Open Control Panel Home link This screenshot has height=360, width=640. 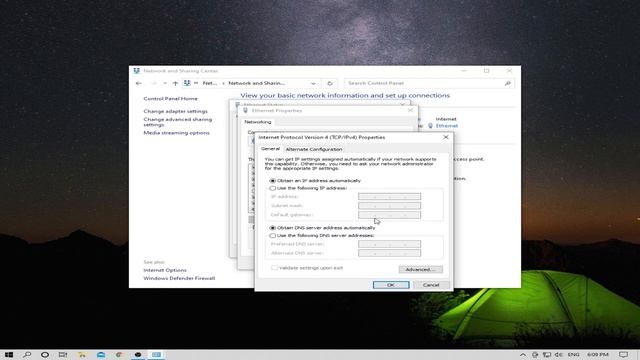click(170, 99)
